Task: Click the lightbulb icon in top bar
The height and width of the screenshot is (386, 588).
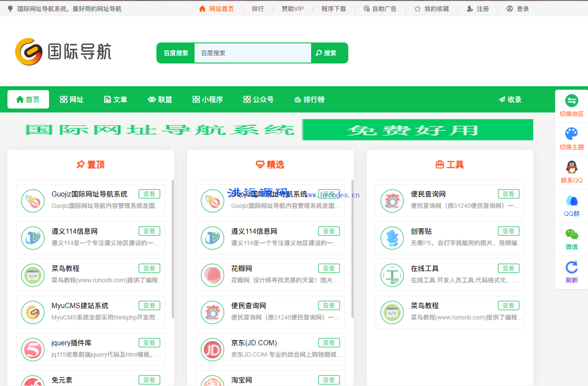Action: pyautogui.click(x=11, y=9)
